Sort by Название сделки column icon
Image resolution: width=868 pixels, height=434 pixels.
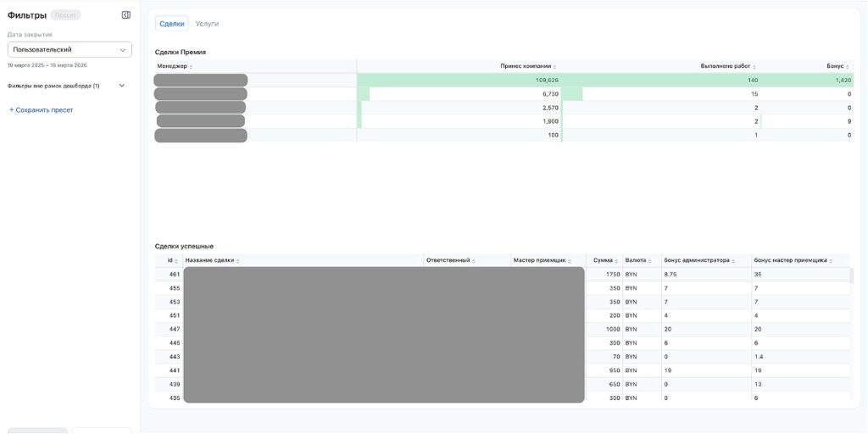click(238, 261)
